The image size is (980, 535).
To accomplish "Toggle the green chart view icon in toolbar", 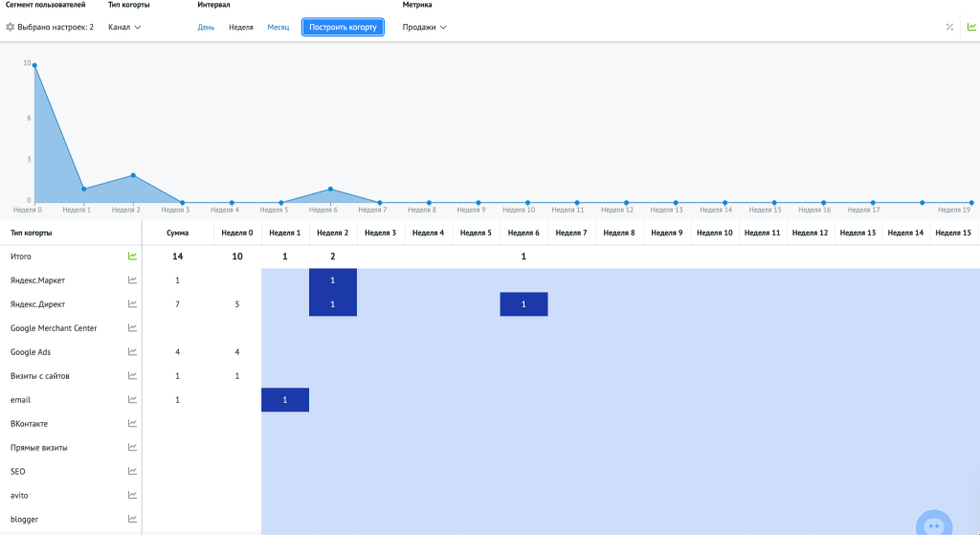I will tap(971, 27).
